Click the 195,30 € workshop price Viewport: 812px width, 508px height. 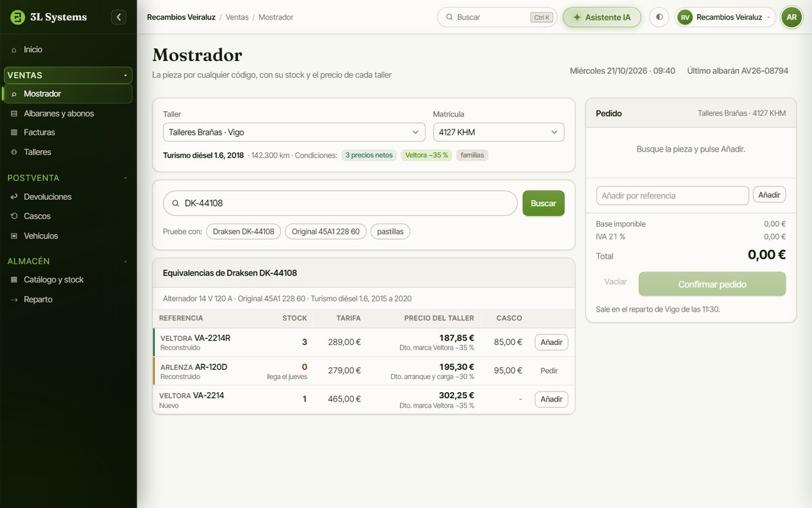coord(457,366)
